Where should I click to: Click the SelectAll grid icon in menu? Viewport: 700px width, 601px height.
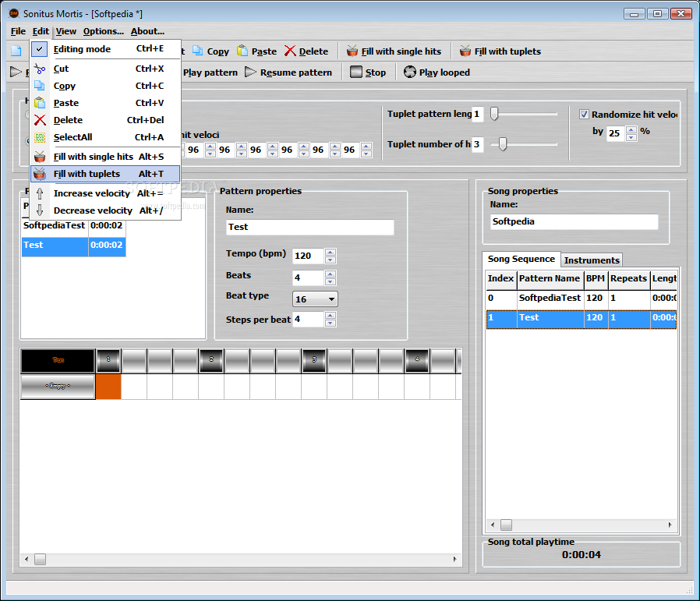tap(40, 137)
